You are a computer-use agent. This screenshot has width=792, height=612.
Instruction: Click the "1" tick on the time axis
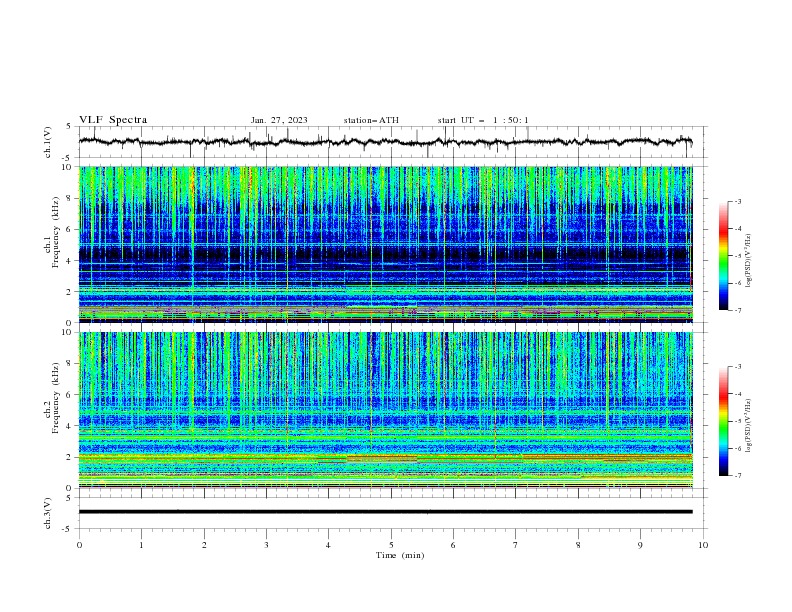click(x=141, y=545)
